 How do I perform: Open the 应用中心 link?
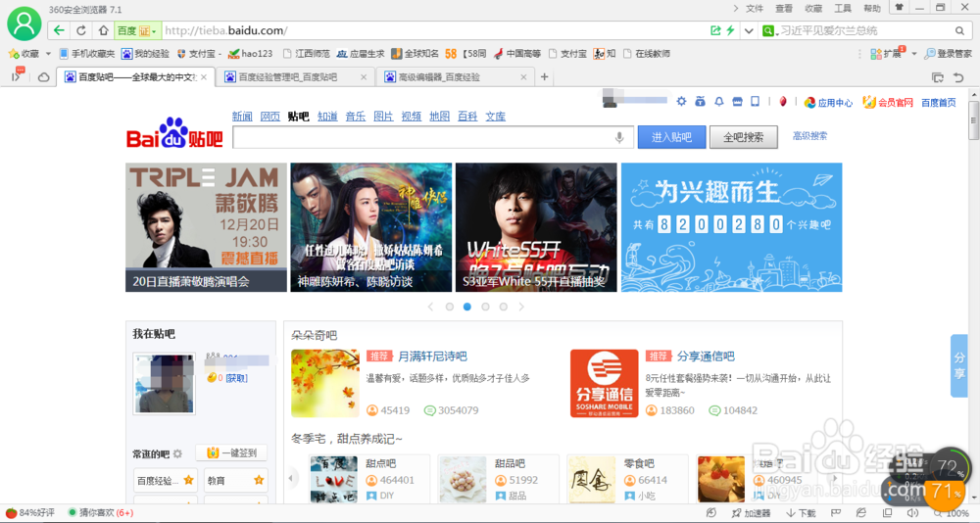point(829,103)
